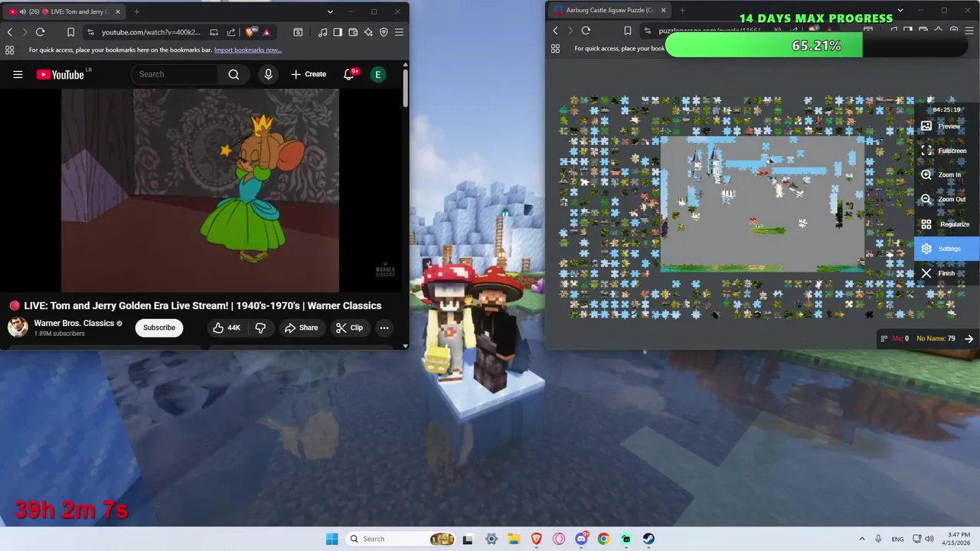This screenshot has height=551, width=980.
Task: Open tab search dropdown in puzzle window
Action: pyautogui.click(x=900, y=10)
